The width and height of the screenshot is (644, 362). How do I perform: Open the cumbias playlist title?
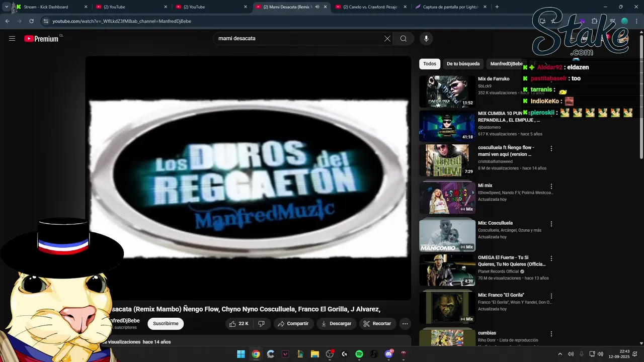tap(487, 333)
